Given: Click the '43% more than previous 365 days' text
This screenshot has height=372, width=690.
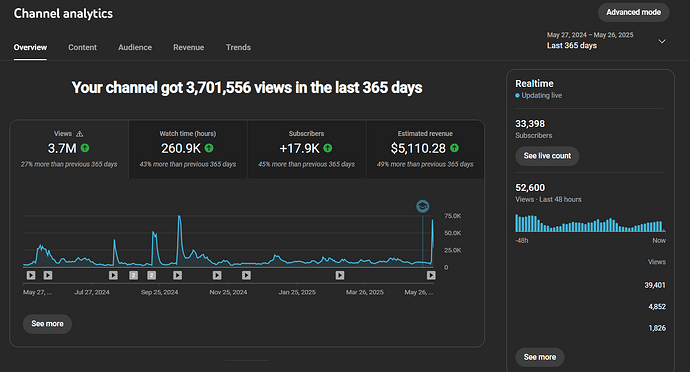Looking at the screenshot, I should tap(188, 164).
